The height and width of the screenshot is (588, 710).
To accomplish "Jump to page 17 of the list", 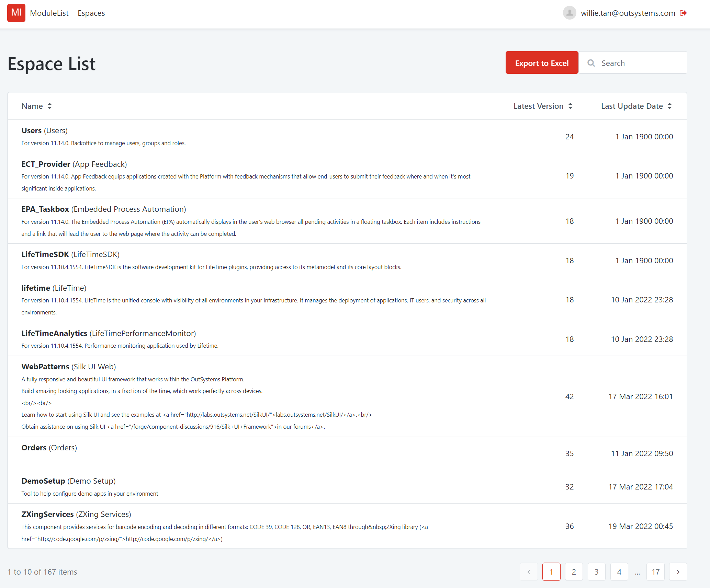I will point(655,572).
